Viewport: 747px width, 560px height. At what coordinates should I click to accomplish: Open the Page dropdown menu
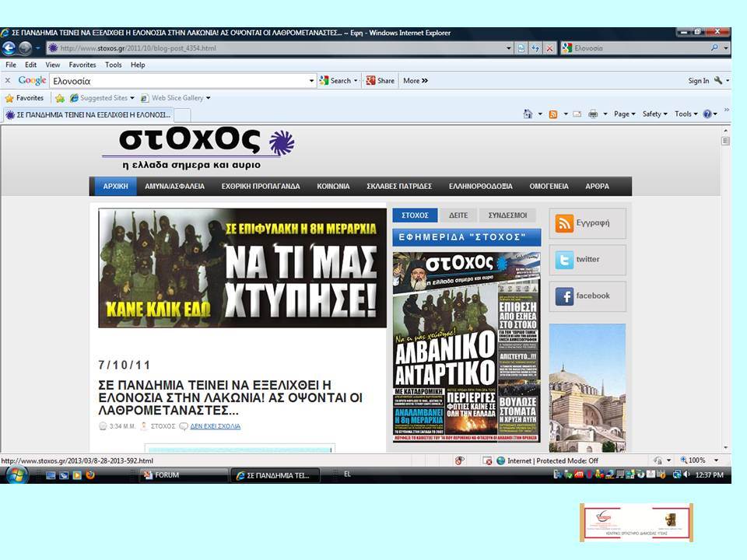(625, 114)
